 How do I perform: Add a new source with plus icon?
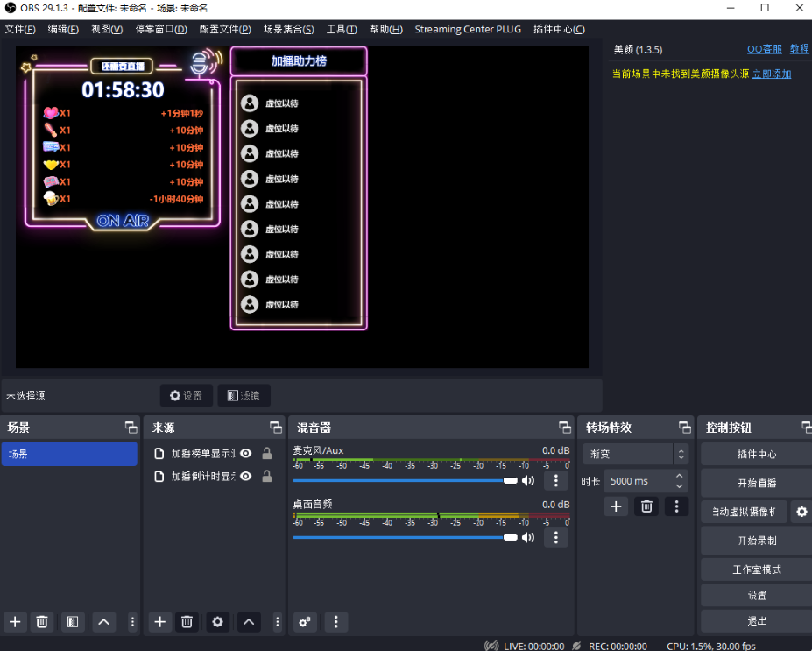click(x=159, y=621)
